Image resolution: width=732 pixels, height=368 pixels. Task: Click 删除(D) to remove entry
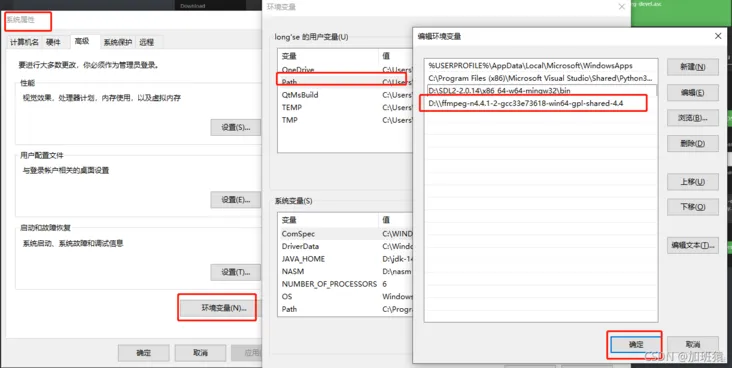[692, 143]
